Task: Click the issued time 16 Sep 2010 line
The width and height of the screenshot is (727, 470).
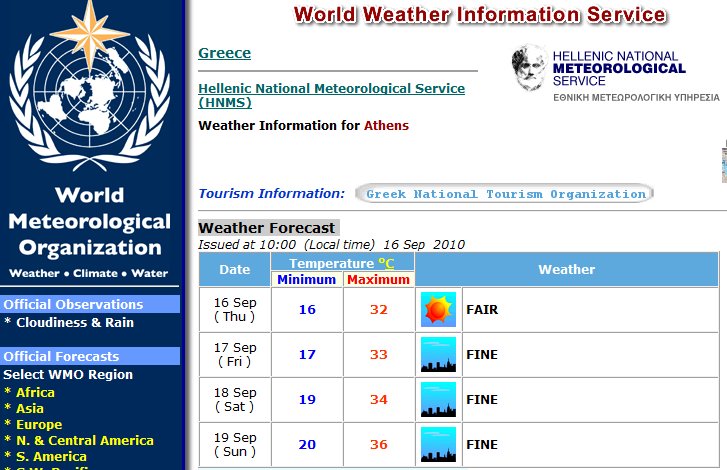Action: (332, 244)
